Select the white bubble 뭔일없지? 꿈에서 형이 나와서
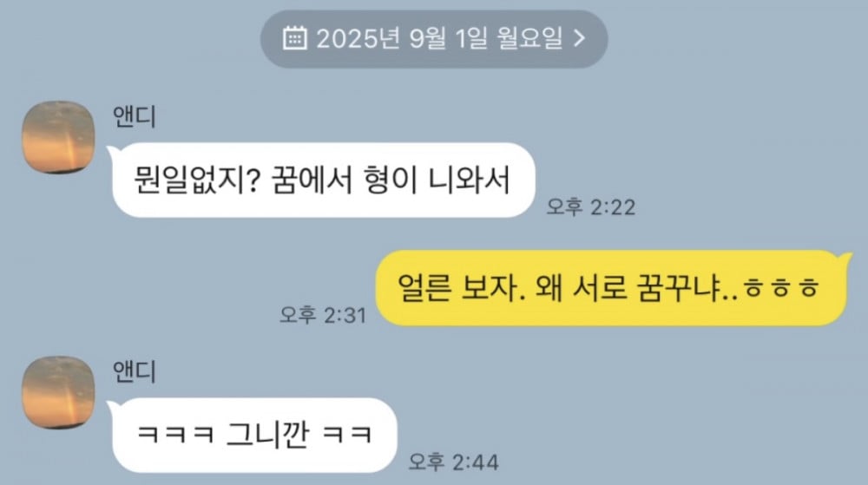The width and height of the screenshot is (868, 485). click(x=322, y=180)
